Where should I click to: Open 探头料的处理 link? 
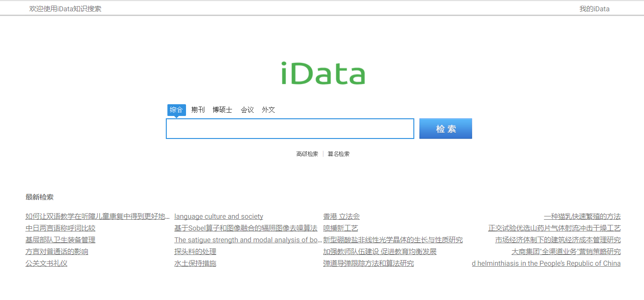195,252
